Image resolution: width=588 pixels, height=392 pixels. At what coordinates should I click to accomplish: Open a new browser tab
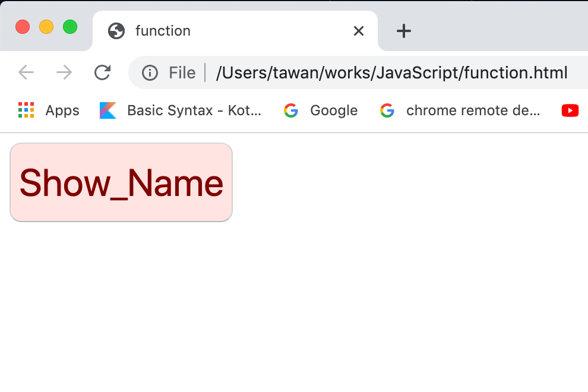[403, 31]
